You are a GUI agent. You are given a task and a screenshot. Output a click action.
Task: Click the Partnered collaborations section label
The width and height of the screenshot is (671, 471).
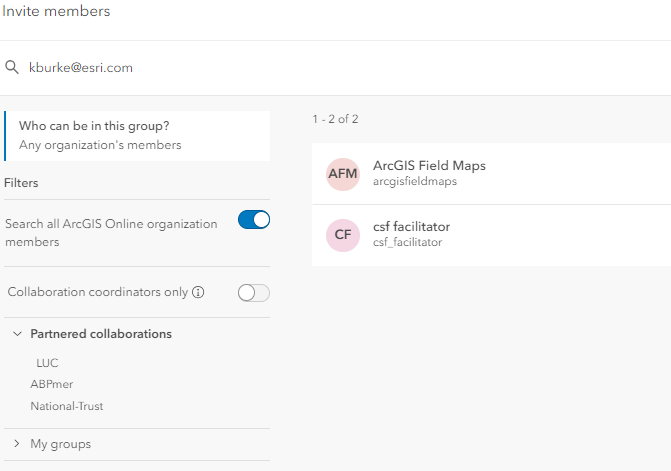[x=101, y=334]
